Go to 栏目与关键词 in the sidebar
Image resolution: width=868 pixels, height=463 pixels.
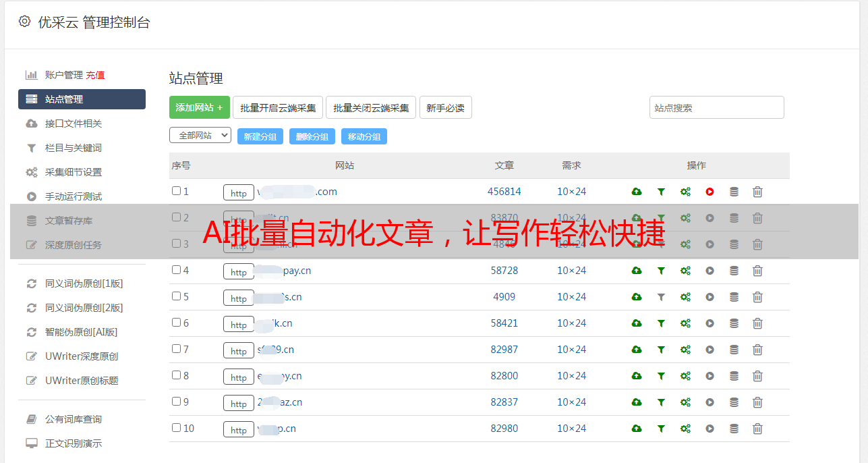click(x=74, y=148)
